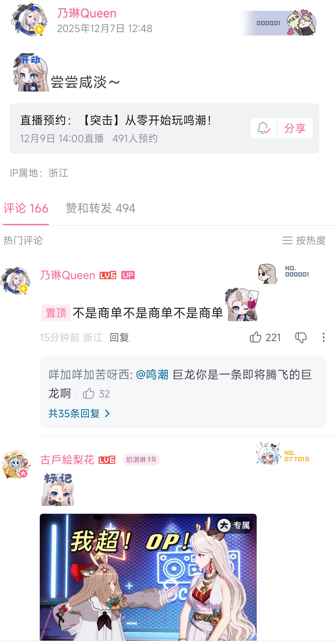Tap the LV6 level badge beside 古戶絵梨花
Screen dimensions: 336x644
click(107, 460)
